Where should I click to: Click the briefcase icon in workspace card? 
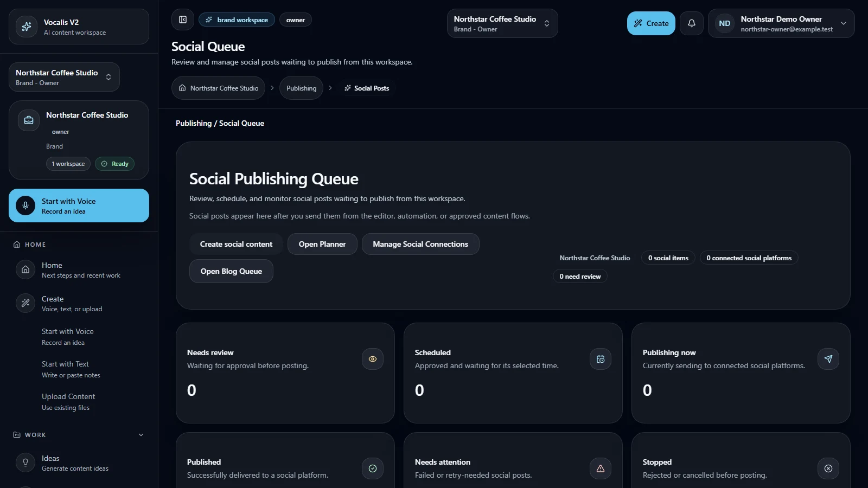(x=29, y=120)
